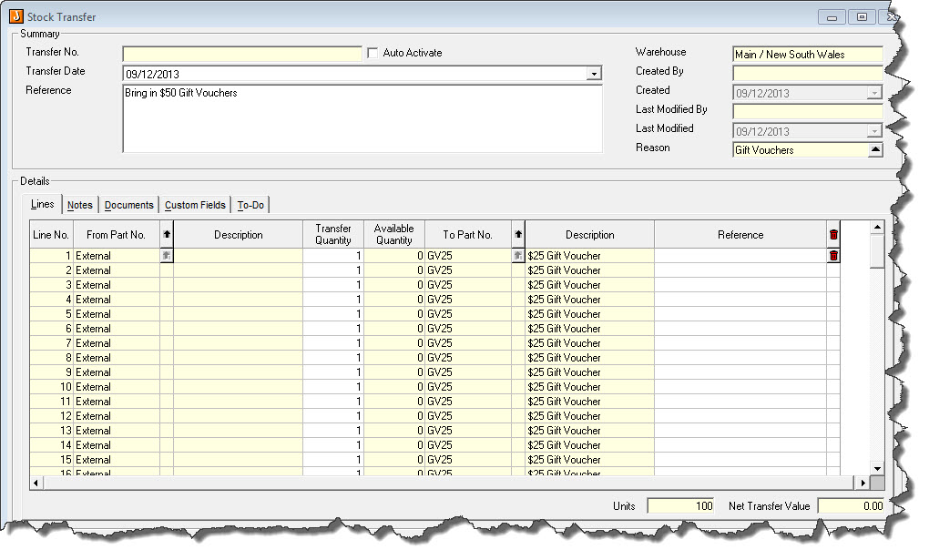Click the Units total field
929x560 pixels.
(680, 506)
